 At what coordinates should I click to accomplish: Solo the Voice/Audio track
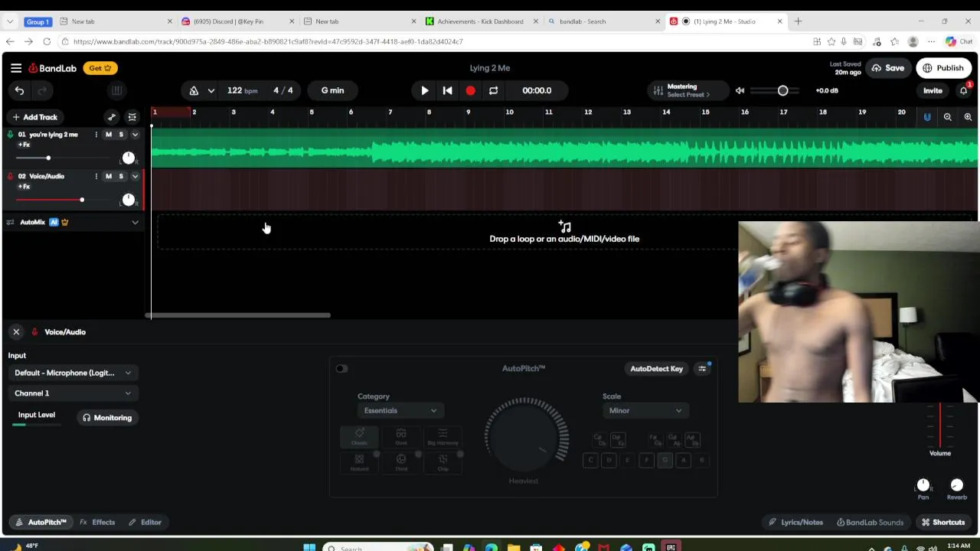click(121, 176)
